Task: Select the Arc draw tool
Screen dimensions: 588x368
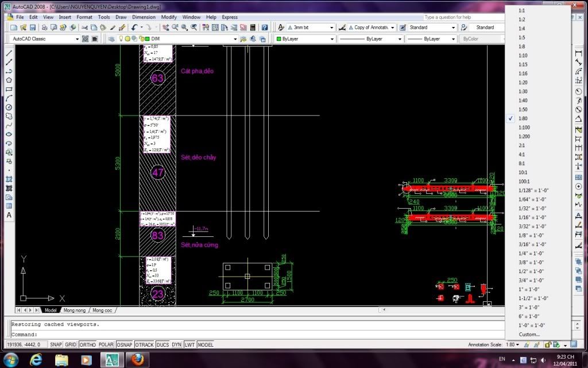Action: pyautogui.click(x=9, y=98)
